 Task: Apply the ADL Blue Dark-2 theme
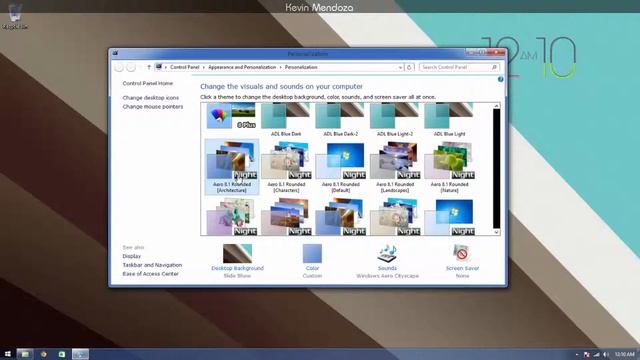click(x=340, y=120)
